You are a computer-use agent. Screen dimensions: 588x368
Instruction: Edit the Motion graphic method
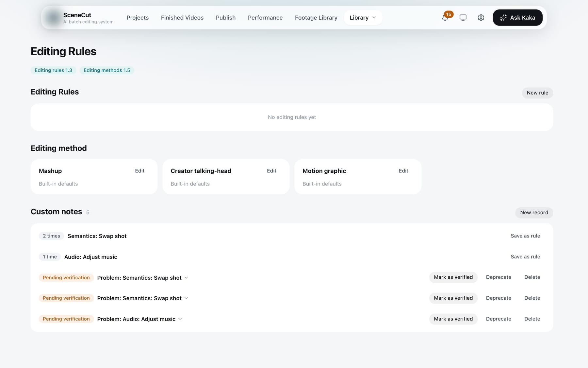click(x=403, y=171)
